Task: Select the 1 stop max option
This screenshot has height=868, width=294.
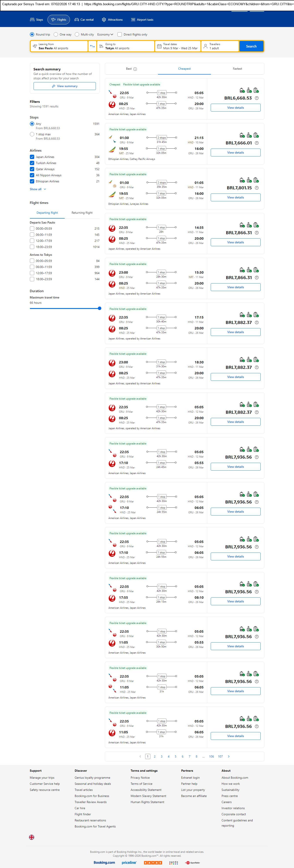Action: point(32,134)
